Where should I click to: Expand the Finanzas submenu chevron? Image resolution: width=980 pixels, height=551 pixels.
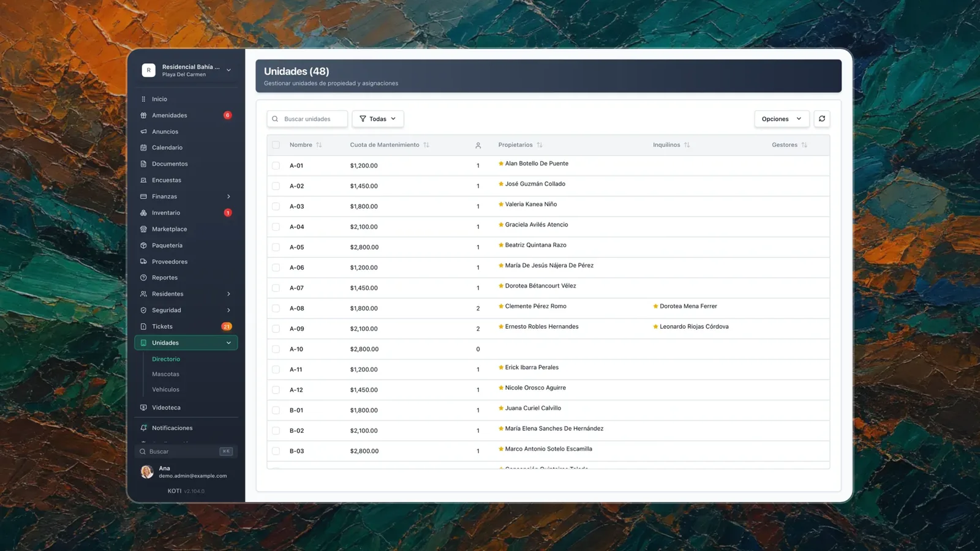point(228,197)
